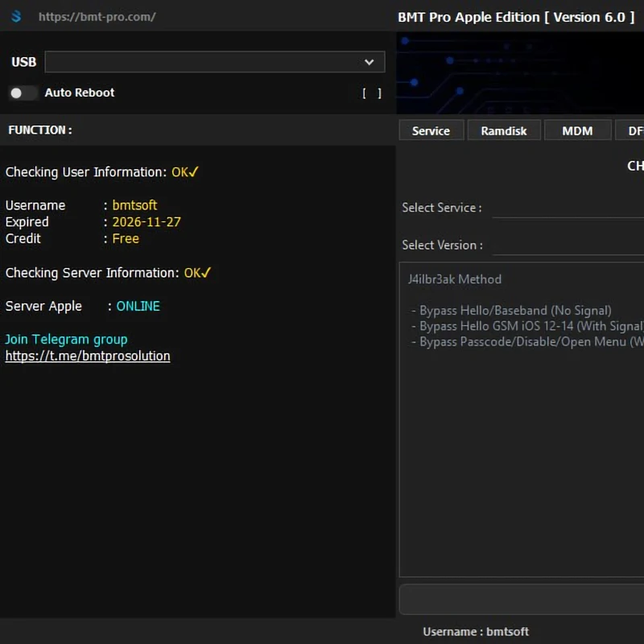This screenshot has width=644, height=644.
Task: Open the Select Service dropdown
Action: click(568, 208)
